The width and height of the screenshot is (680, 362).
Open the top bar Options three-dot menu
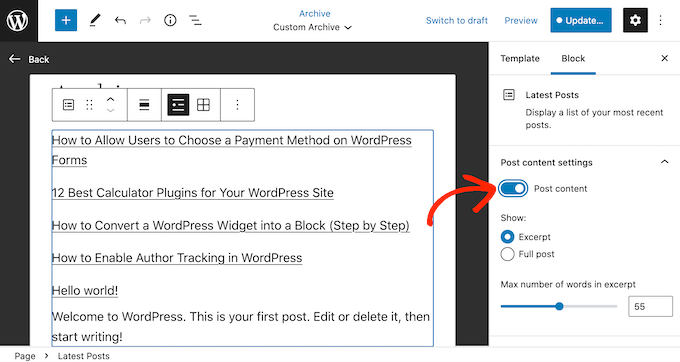tap(660, 20)
